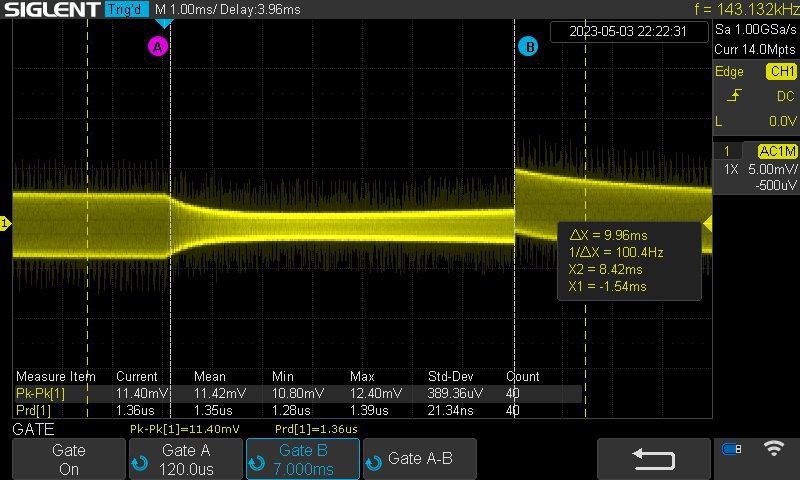Click the Prd Max value 1.39us
This screenshot has width=800, height=480.
point(369,410)
